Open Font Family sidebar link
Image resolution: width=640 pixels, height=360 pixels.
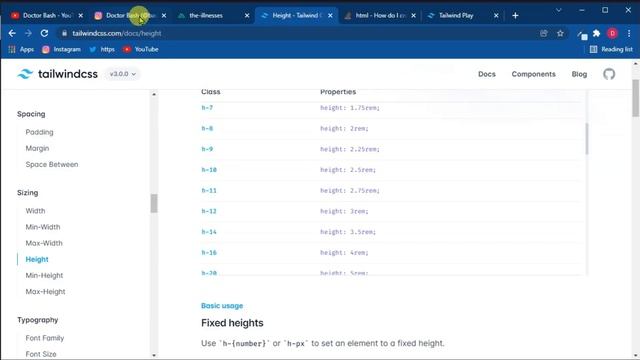[x=44, y=338]
